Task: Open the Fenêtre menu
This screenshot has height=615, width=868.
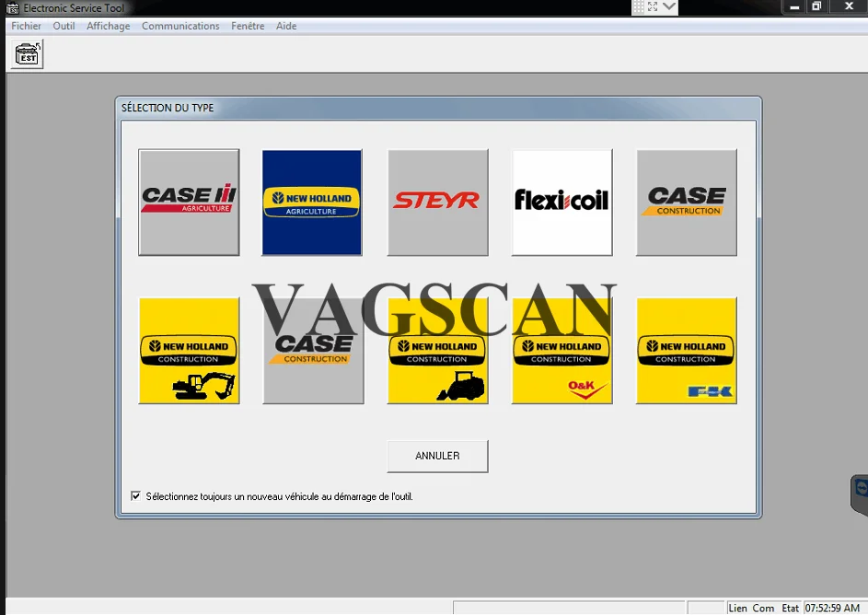Action: pos(248,26)
